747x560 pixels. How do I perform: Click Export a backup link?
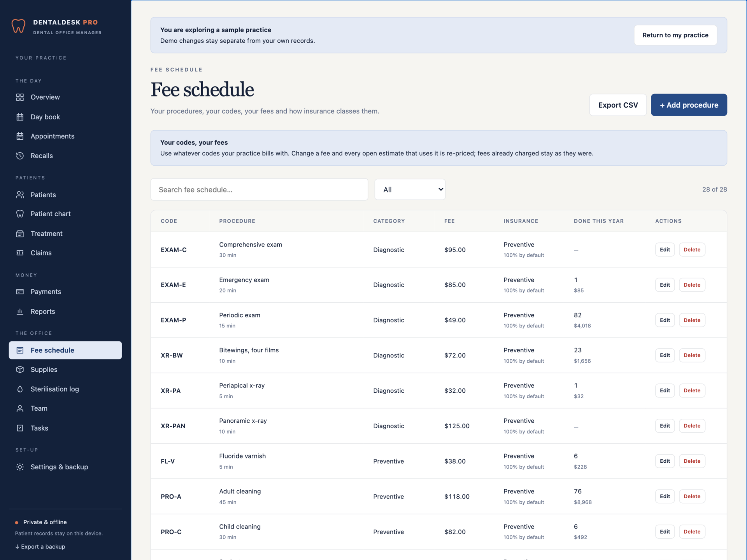coord(40,546)
